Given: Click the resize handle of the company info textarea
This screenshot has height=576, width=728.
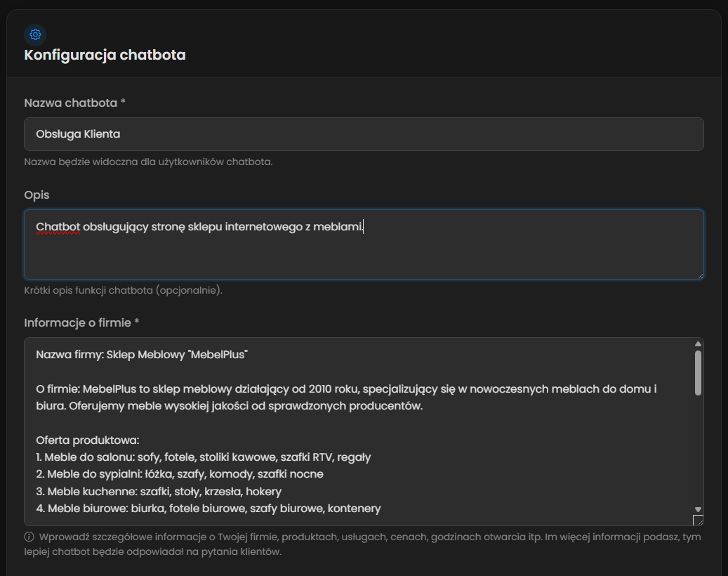Looking at the screenshot, I should [698, 521].
